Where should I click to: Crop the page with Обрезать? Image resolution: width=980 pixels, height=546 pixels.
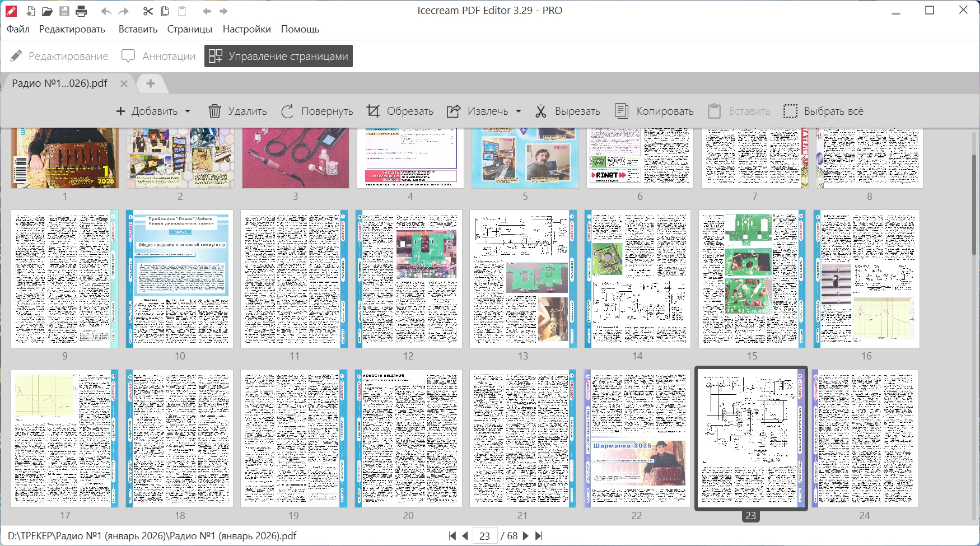pyautogui.click(x=400, y=111)
